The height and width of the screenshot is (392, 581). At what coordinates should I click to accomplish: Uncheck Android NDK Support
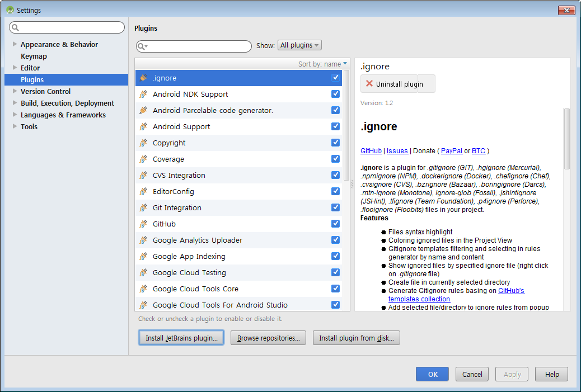pos(335,93)
